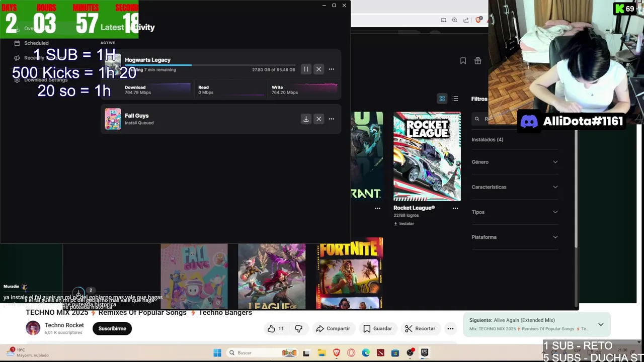Open Brave browser from taskbar

click(336, 353)
